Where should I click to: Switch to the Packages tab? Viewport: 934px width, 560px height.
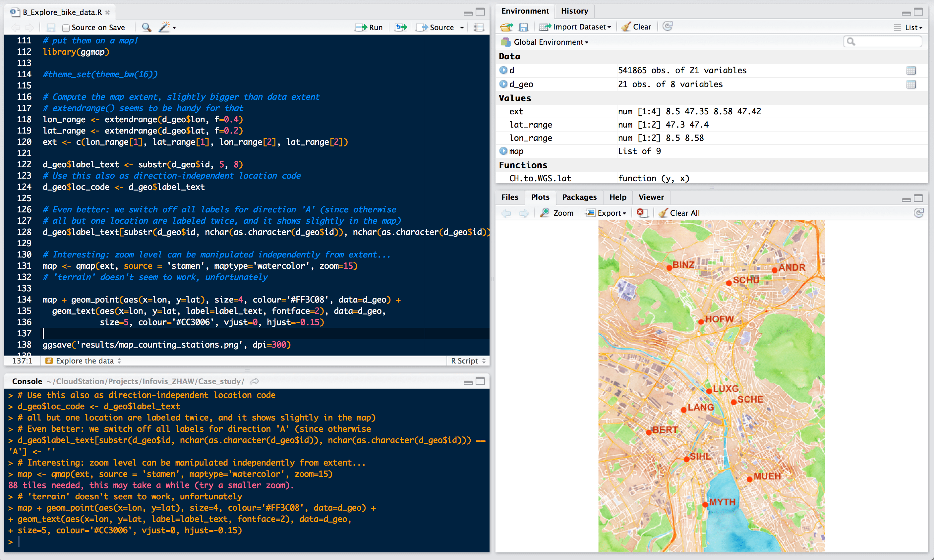tap(579, 197)
